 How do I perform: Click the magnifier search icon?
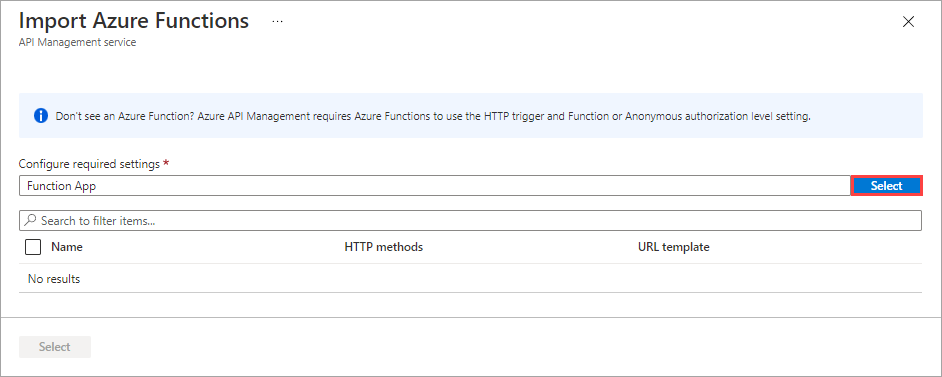pos(31,220)
